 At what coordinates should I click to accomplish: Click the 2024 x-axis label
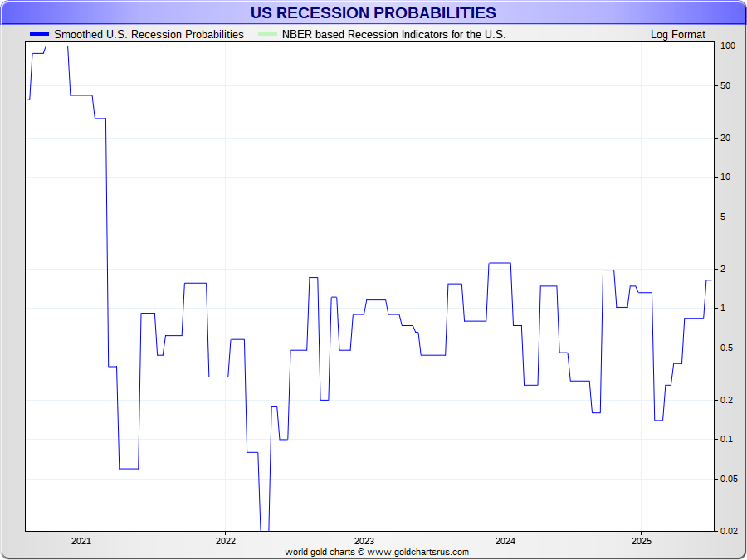tap(505, 542)
